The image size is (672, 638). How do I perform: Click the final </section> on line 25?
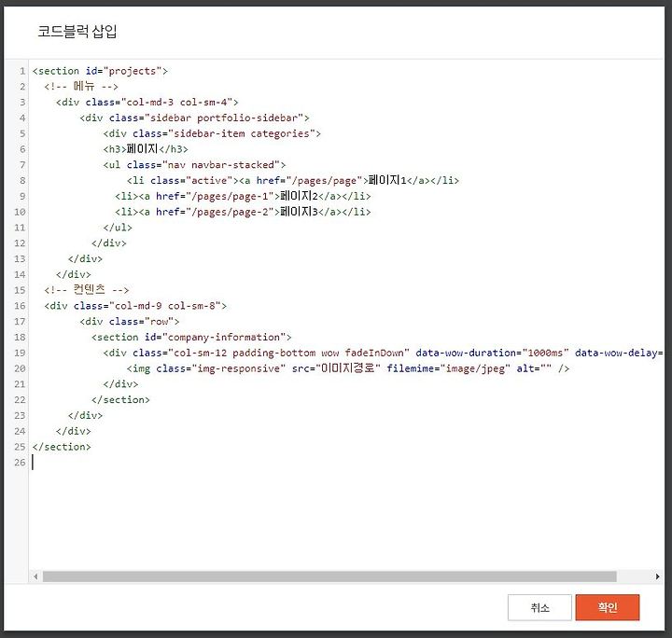(x=62, y=447)
